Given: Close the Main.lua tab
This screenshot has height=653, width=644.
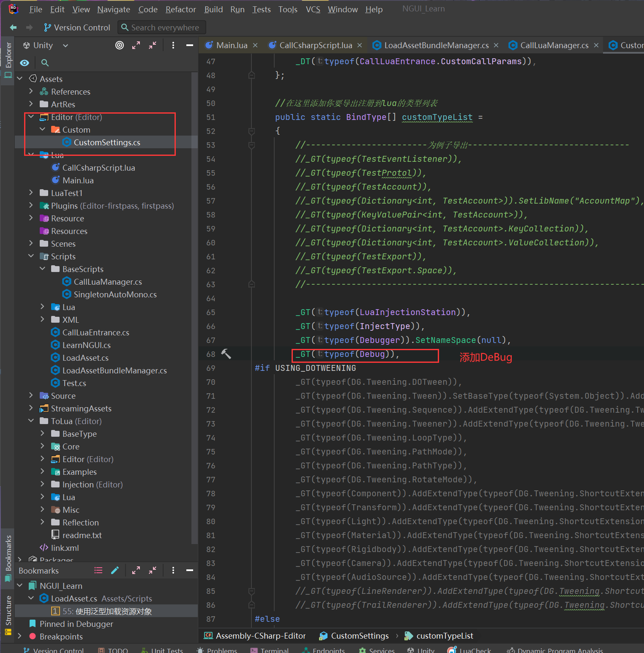Looking at the screenshot, I should click(x=255, y=45).
